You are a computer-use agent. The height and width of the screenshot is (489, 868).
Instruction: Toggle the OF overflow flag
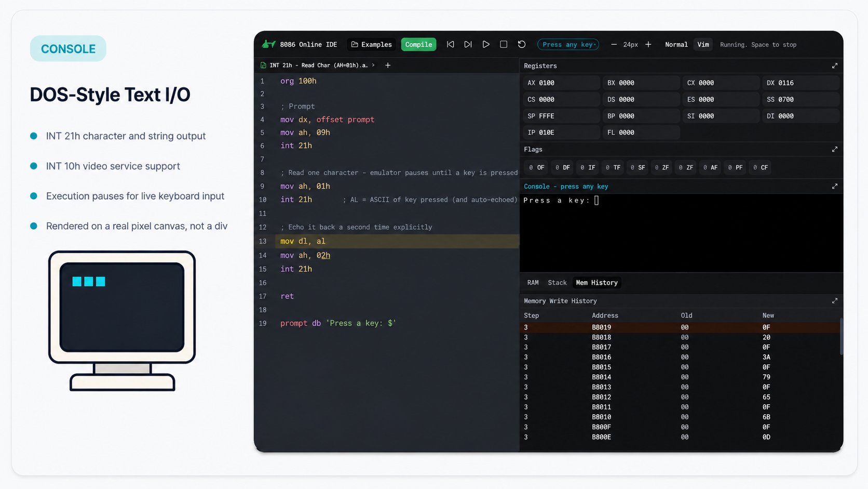[537, 168]
